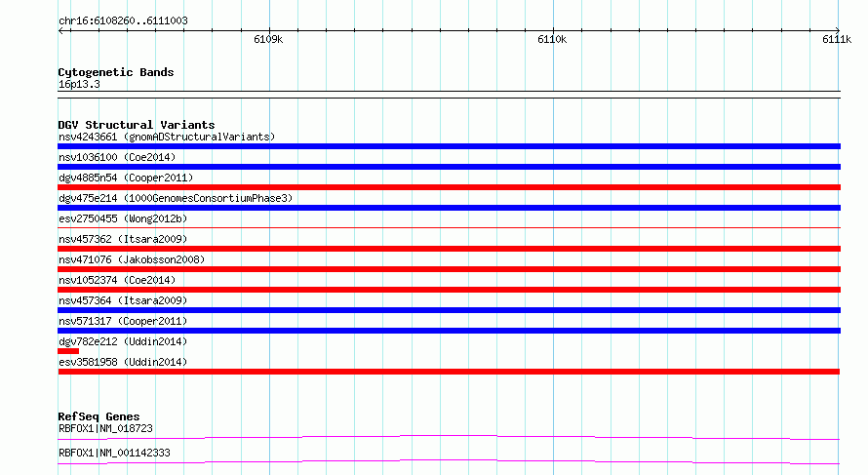Select the blue bar for dgv475e214
The image size is (868, 475).
[x=449, y=208]
